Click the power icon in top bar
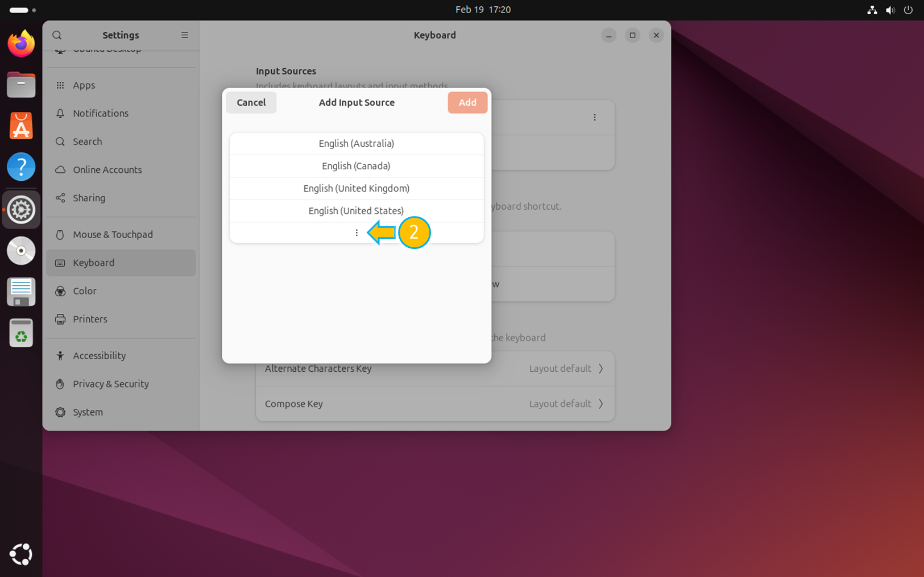Image resolution: width=924 pixels, height=577 pixels. (x=908, y=10)
